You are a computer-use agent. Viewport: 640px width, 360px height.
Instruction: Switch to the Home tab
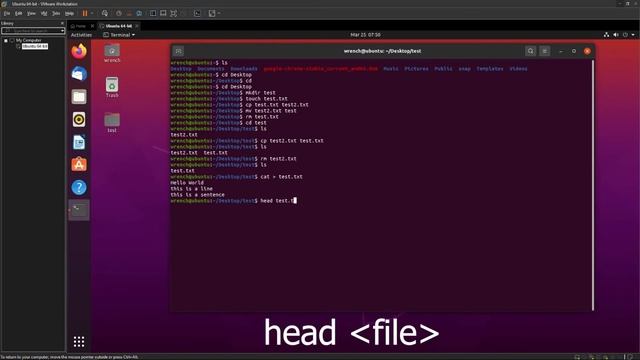pyautogui.click(x=78, y=26)
